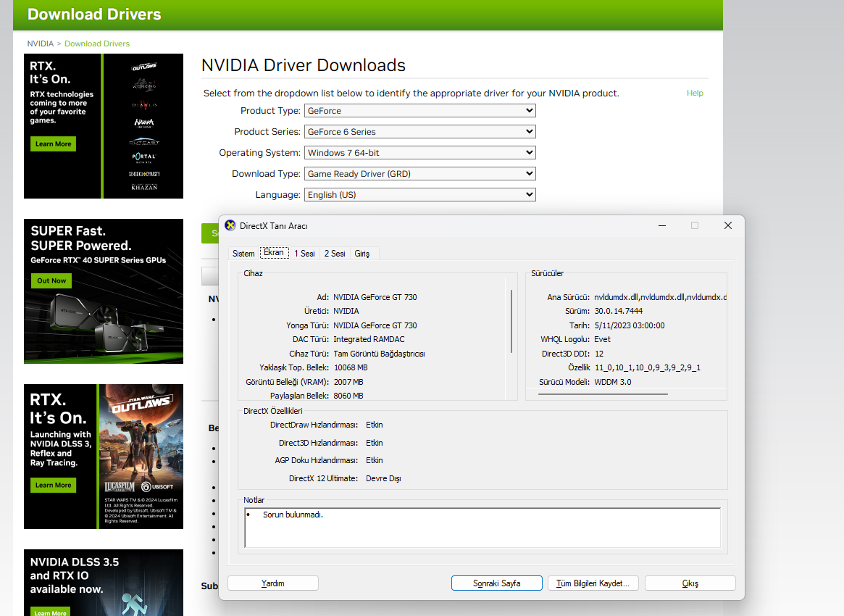The image size is (844, 616).
Task: Click the Çıkış button
Action: coord(690,583)
